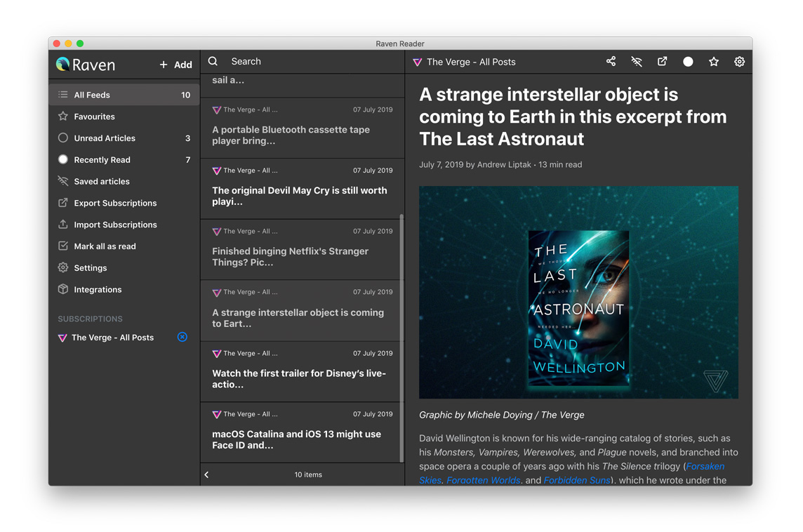Click the Graphic by Michele Doying caption
This screenshot has width=803, height=532.
pos(502,415)
